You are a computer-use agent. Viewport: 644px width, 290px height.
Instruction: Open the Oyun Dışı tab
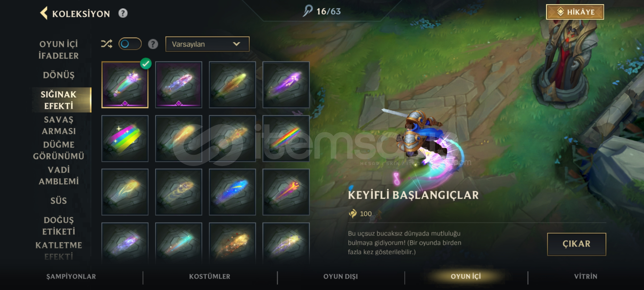(x=341, y=277)
